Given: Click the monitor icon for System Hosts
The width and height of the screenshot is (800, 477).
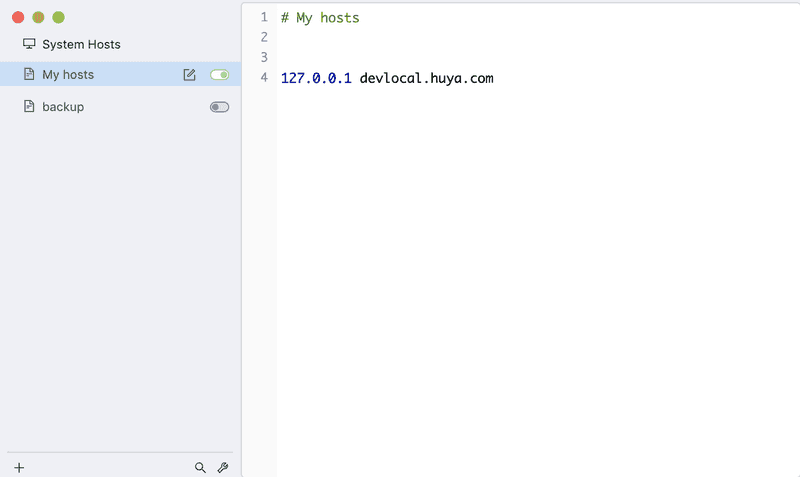Looking at the screenshot, I should point(29,44).
